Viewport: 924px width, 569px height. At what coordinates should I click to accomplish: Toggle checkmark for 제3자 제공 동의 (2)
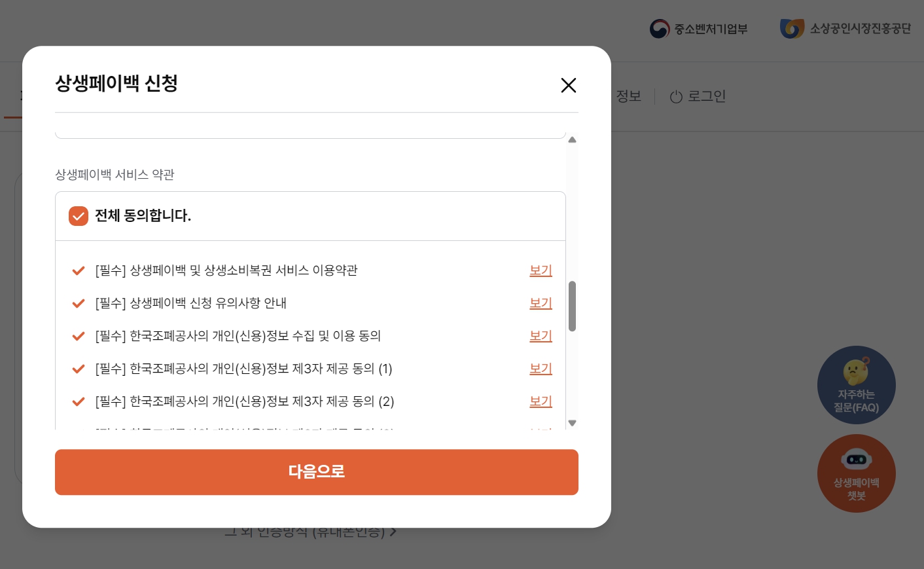79,401
